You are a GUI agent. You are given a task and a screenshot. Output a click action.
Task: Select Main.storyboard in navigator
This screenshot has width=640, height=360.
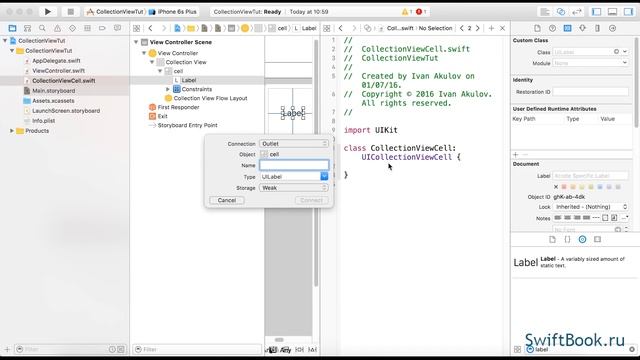pyautogui.click(x=53, y=91)
